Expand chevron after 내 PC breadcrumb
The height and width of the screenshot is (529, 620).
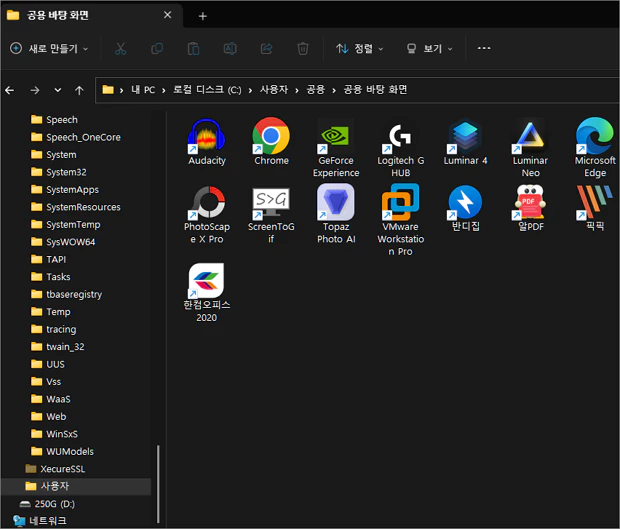coord(164,91)
